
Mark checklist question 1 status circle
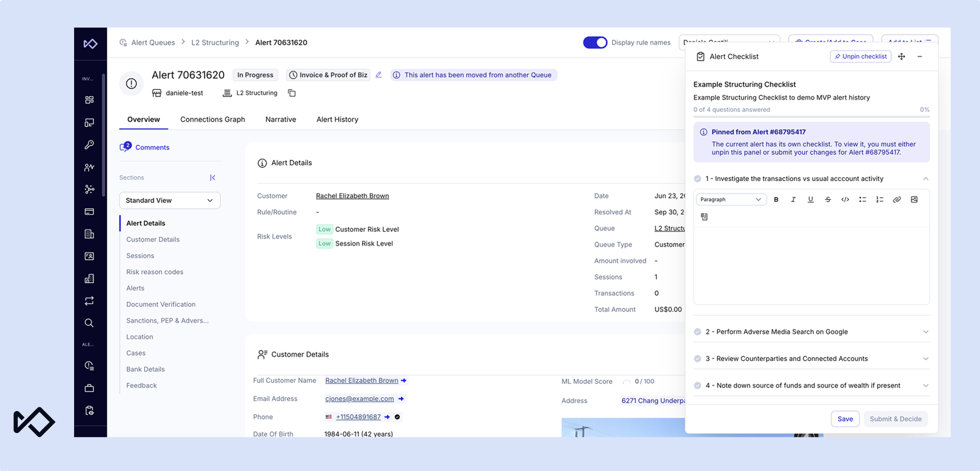pyautogui.click(x=697, y=178)
